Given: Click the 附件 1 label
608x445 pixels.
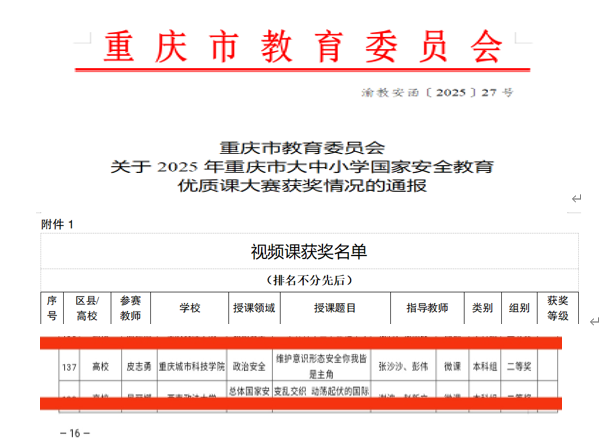Looking at the screenshot, I should (x=57, y=224).
